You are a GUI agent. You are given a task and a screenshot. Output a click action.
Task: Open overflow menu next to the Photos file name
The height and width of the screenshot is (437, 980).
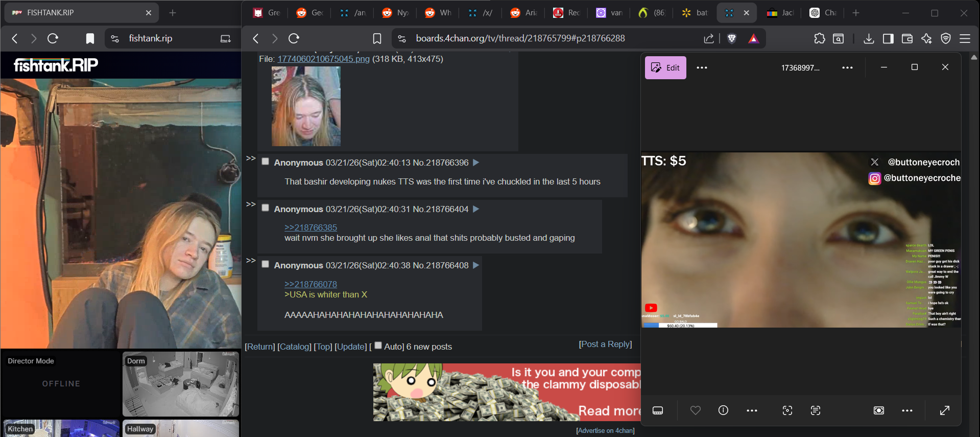click(847, 67)
